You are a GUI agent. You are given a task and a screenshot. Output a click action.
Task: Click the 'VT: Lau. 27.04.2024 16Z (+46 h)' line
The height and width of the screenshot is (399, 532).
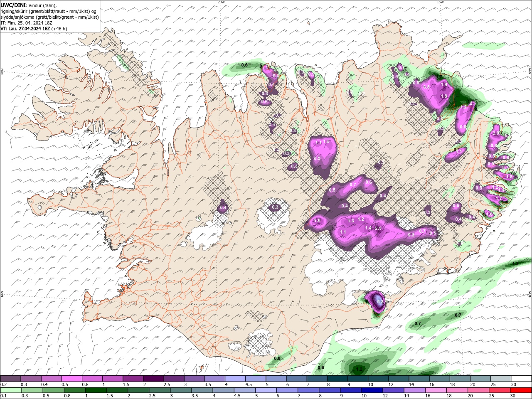(34, 29)
